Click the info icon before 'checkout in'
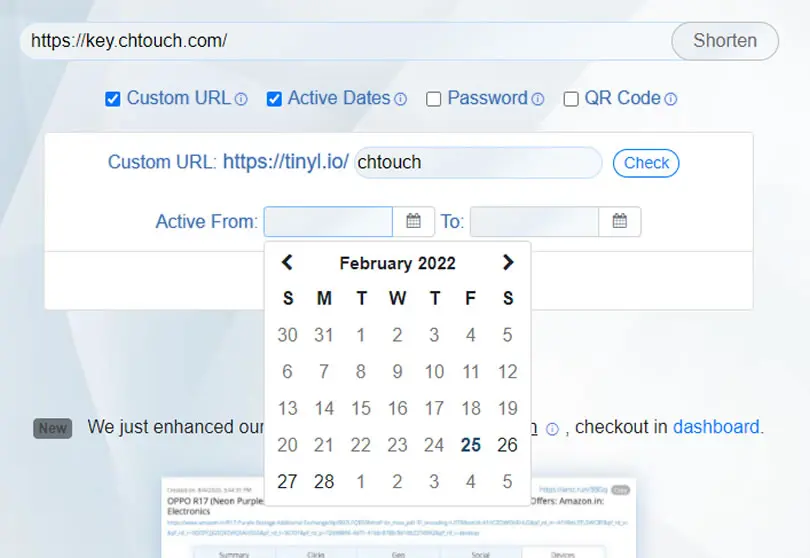 [x=552, y=429]
